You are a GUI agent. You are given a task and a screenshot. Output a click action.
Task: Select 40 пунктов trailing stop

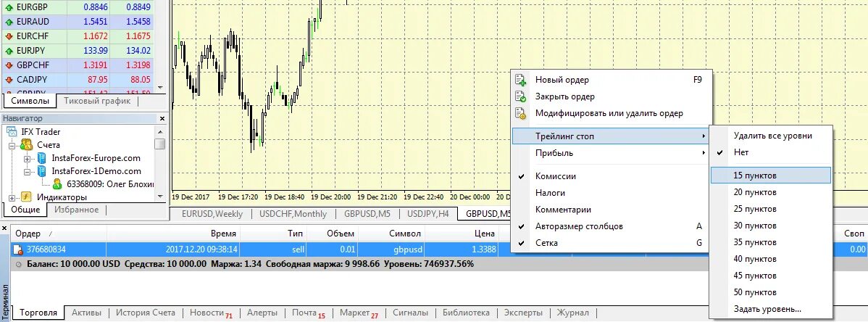[x=771, y=259]
